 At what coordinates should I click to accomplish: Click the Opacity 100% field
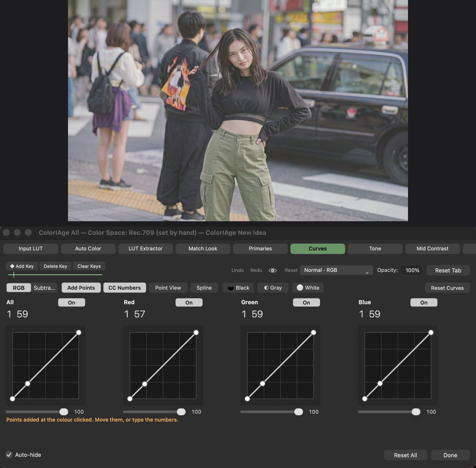(x=412, y=270)
